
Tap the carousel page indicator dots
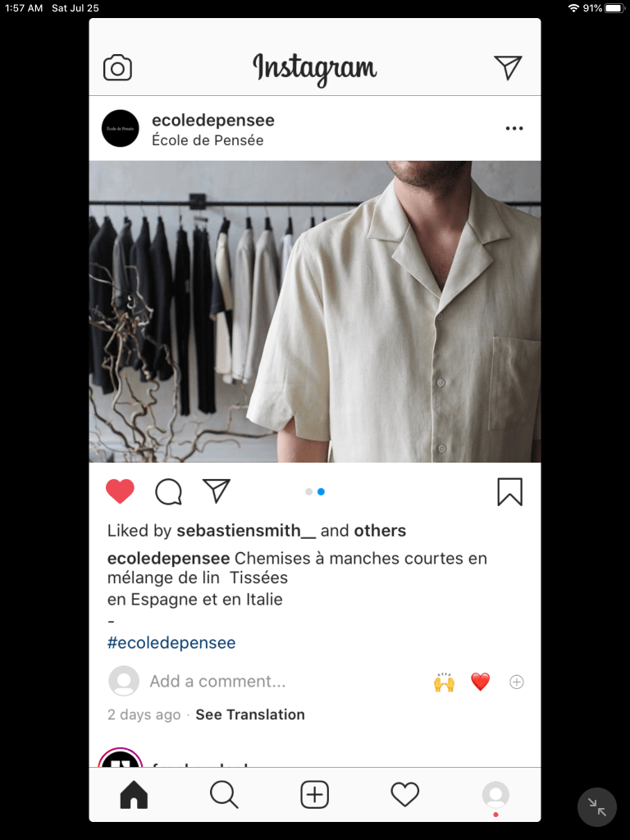315,492
